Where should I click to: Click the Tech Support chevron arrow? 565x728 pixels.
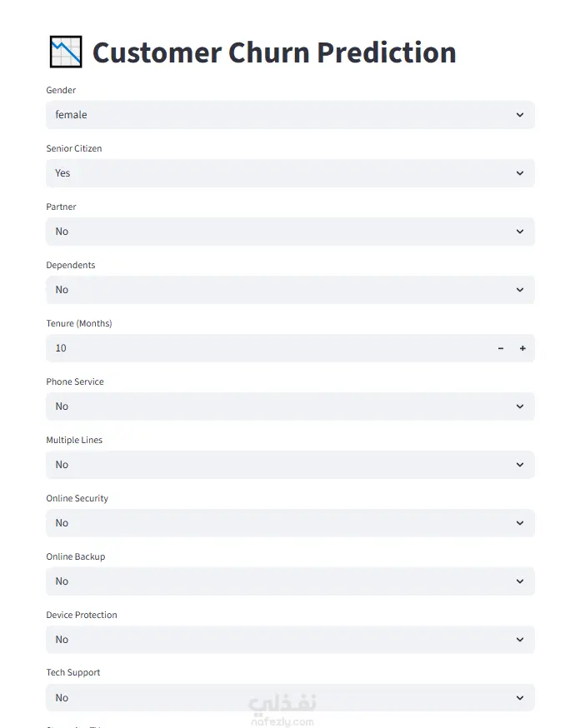[x=520, y=698]
